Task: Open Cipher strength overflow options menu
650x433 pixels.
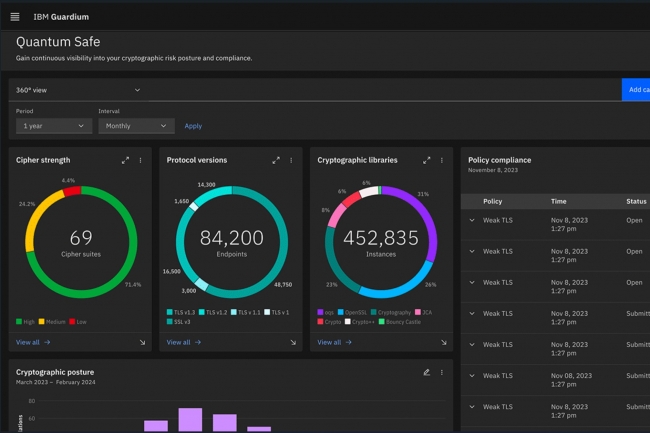Action: point(140,160)
